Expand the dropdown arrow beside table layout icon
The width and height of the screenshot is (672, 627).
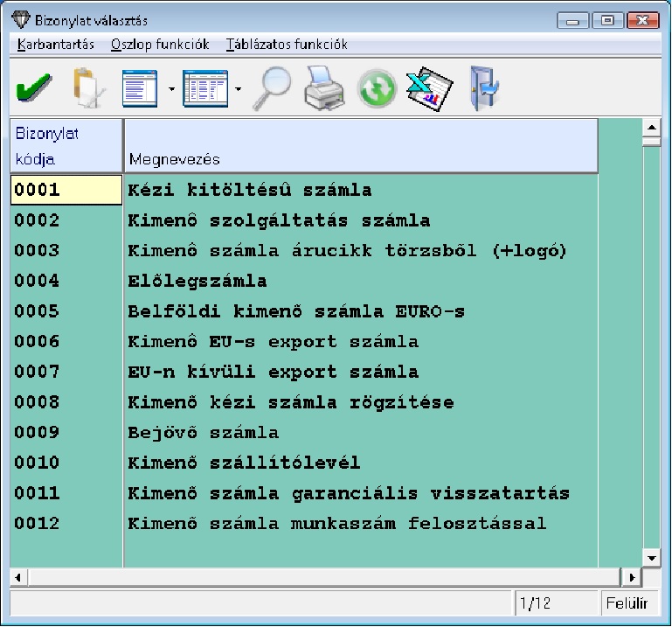pos(239,89)
